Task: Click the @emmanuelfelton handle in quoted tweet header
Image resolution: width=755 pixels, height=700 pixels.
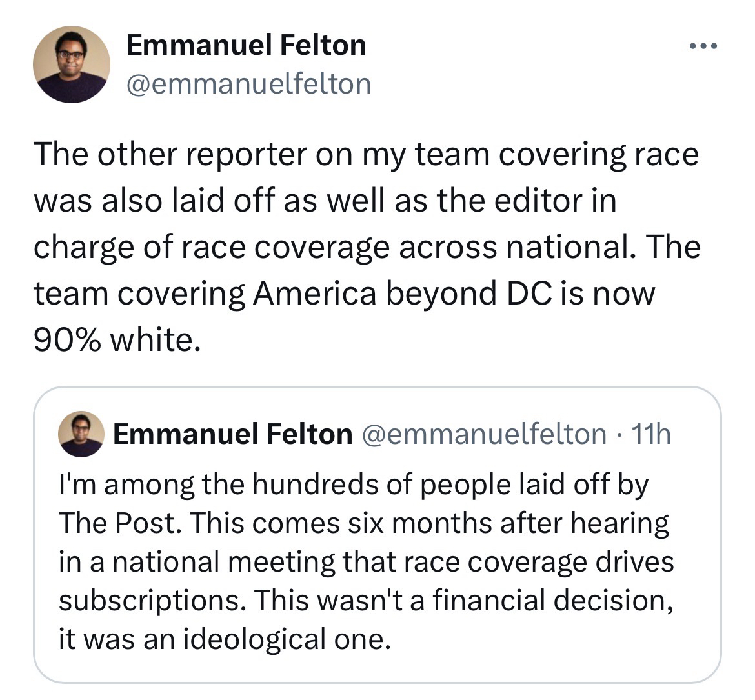Action: [485, 434]
